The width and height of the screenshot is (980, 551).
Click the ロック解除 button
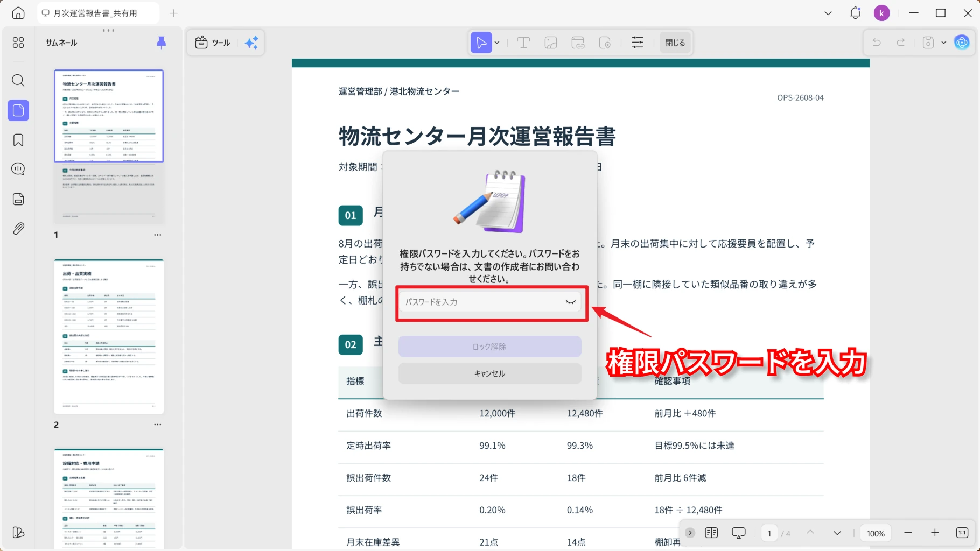(x=489, y=347)
